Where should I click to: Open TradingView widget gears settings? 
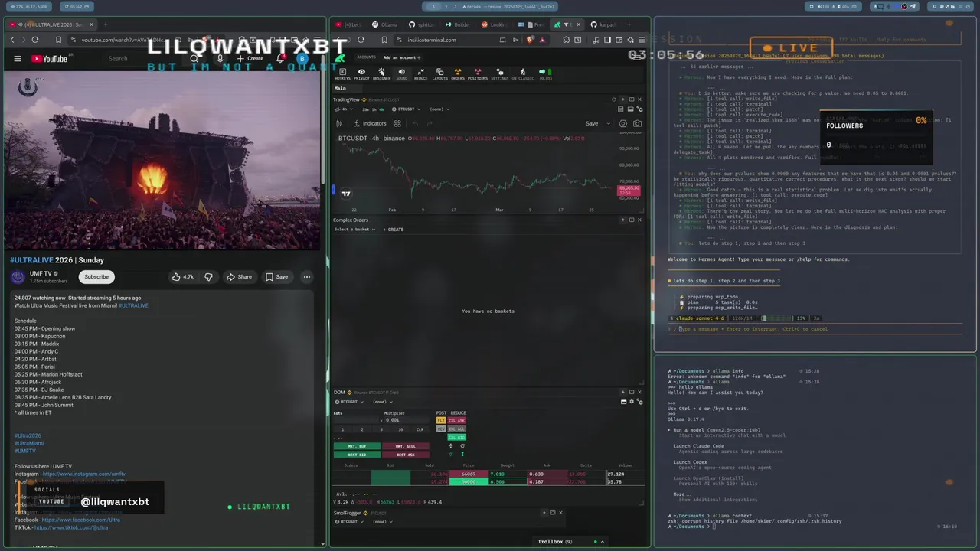click(x=641, y=109)
